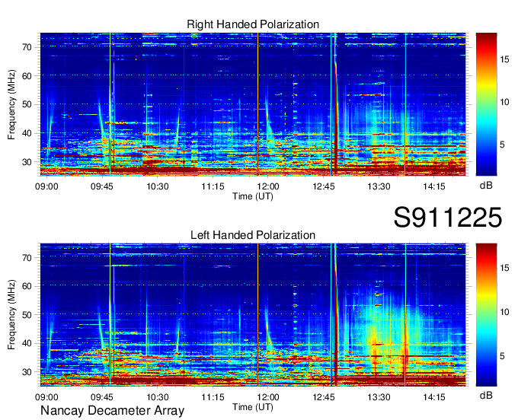The height and width of the screenshot is (420, 518).
Task: Click the 30 MHz tick of Right Handed plot
Action: click(27, 162)
